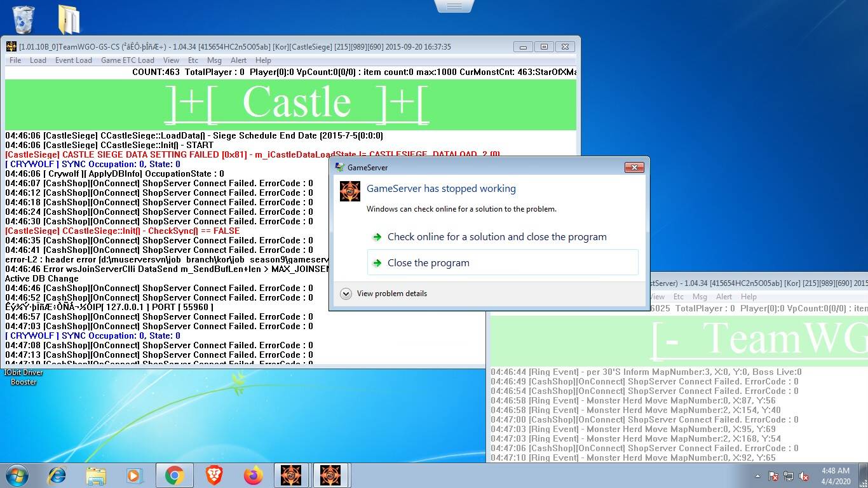The height and width of the screenshot is (488, 868).
Task: Open Game ETC Load menu
Action: click(128, 60)
